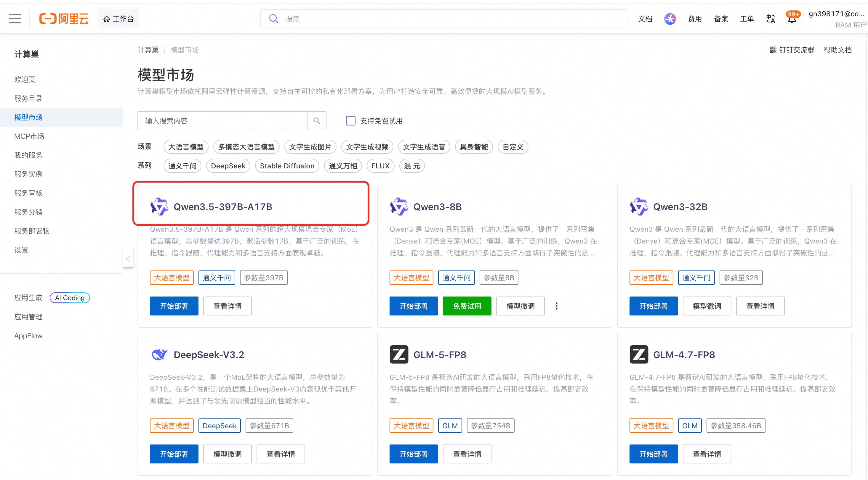This screenshot has height=480, width=868.
Task: Open the hamburger navigation menu
Action: [15, 19]
